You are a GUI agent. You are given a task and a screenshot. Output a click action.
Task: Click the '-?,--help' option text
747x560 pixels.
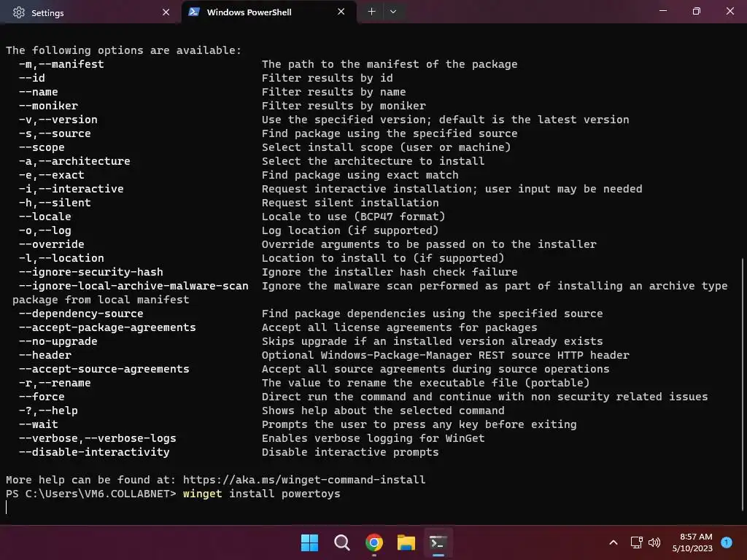(x=48, y=410)
